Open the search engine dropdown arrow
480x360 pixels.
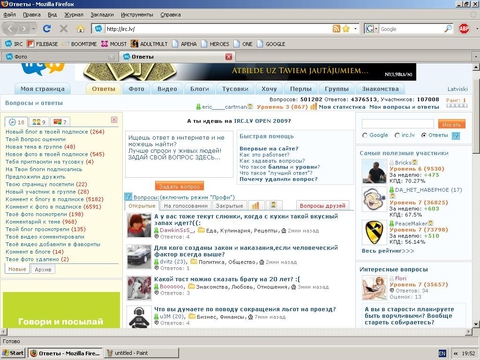[x=376, y=29]
